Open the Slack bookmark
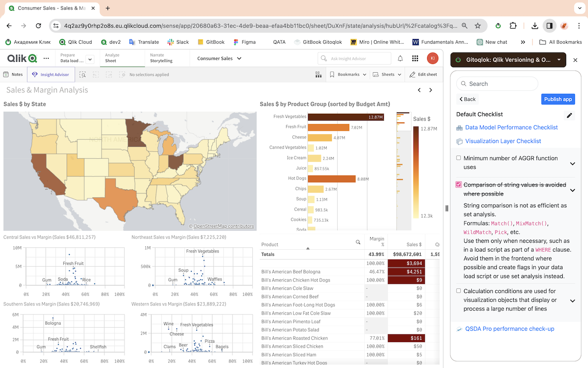The image size is (588, 368). [178, 42]
